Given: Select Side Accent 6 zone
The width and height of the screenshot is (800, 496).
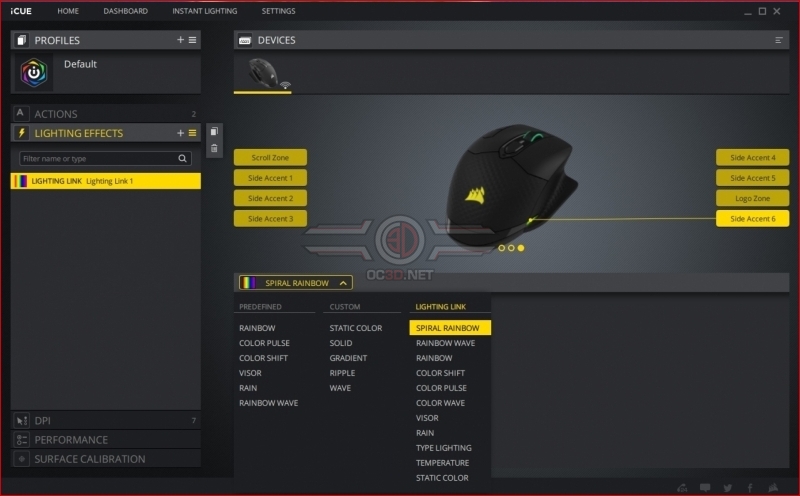Looking at the screenshot, I should click(x=753, y=219).
